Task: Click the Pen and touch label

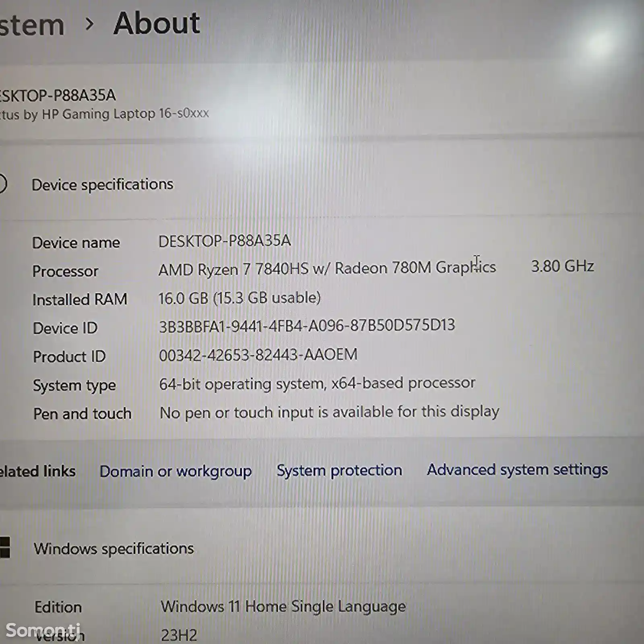Action: pos(83,414)
